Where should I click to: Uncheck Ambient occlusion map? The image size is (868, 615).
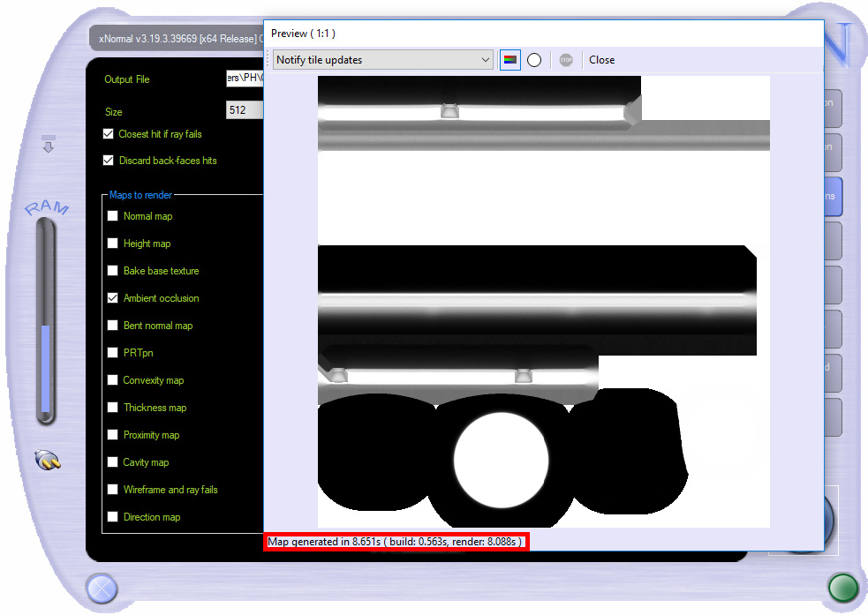tap(112, 298)
